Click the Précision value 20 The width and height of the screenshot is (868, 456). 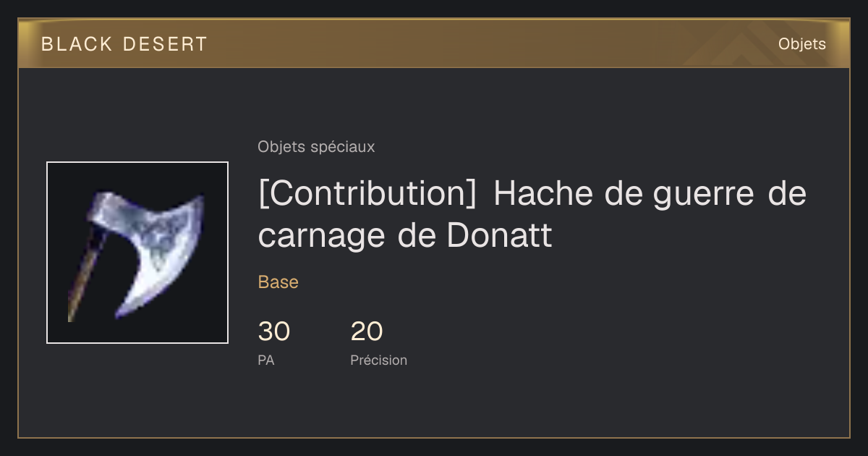click(x=367, y=332)
